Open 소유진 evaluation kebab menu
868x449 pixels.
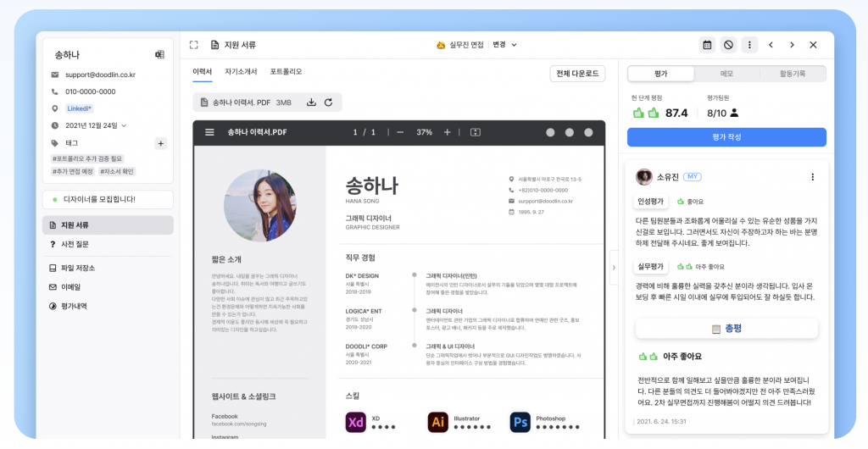tap(813, 177)
